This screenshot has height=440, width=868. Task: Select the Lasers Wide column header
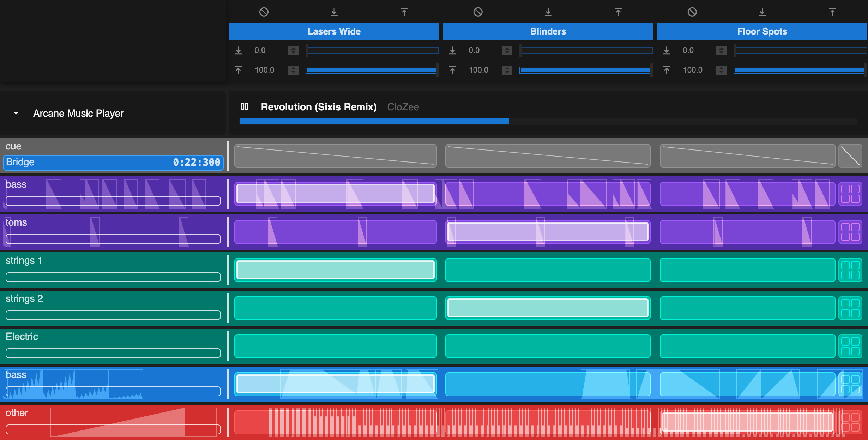pos(334,31)
